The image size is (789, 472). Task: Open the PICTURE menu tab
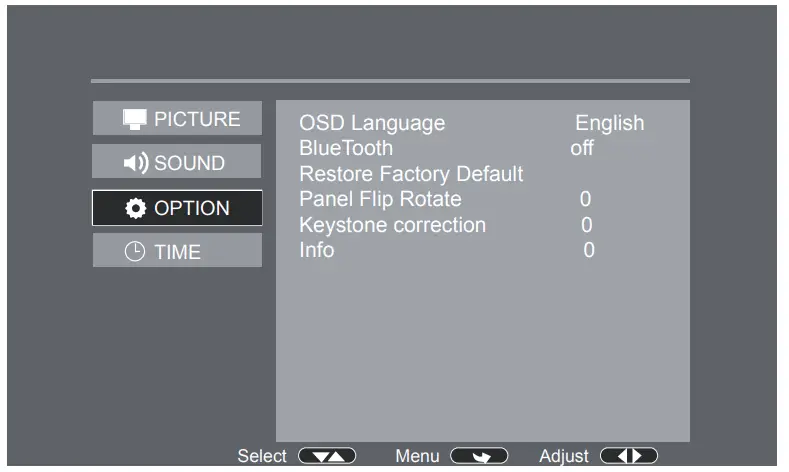[x=177, y=119]
